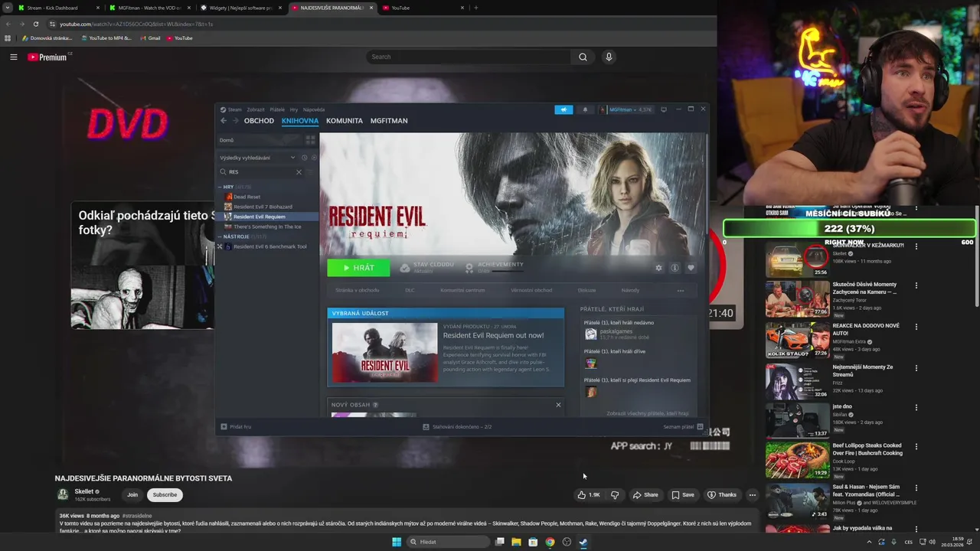The image size is (980, 551).
Task: Open Stránka v obchodě link
Action: click(x=357, y=291)
